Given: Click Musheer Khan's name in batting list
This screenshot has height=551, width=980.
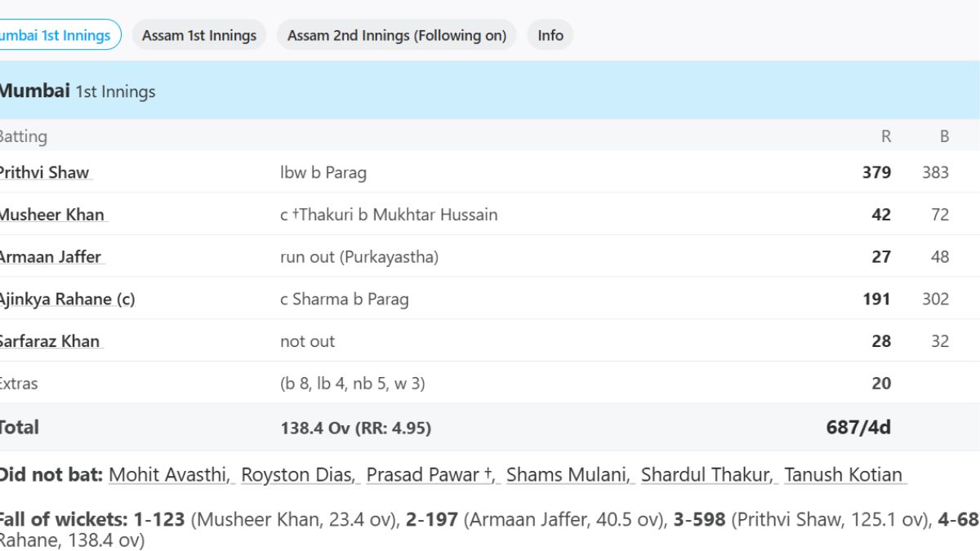Looking at the screenshot, I should coord(52,215).
